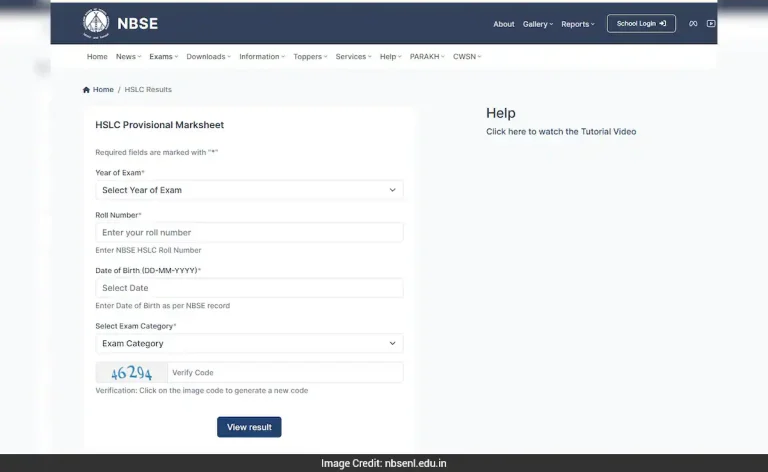Focus the roll number input field
The width and height of the screenshot is (768, 472).
tap(249, 233)
